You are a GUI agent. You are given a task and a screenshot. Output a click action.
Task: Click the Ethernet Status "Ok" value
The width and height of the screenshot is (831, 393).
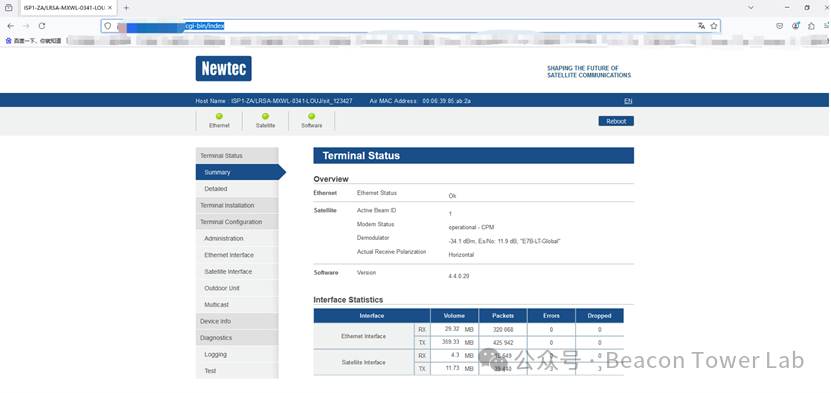coord(452,195)
